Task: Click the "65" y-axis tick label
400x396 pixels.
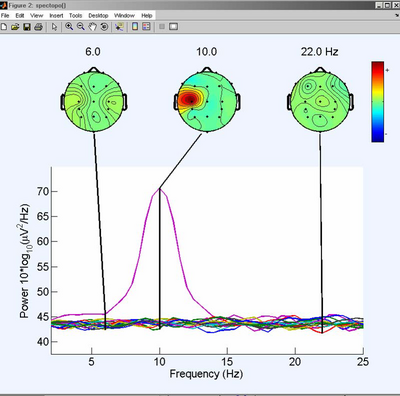Action: (x=42, y=217)
